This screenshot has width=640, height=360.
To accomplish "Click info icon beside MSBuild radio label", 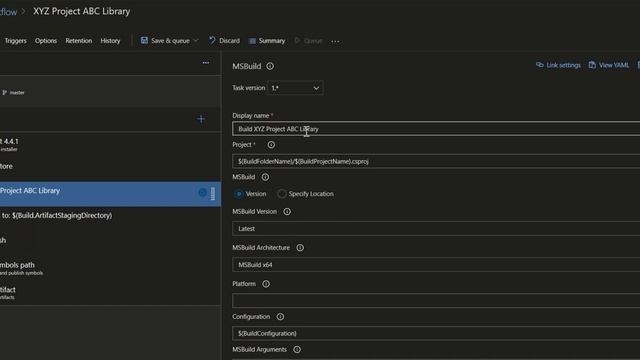I will click(265, 177).
